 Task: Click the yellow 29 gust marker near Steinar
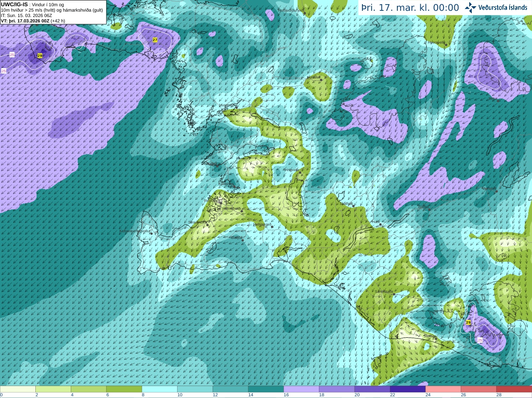(x=468, y=322)
